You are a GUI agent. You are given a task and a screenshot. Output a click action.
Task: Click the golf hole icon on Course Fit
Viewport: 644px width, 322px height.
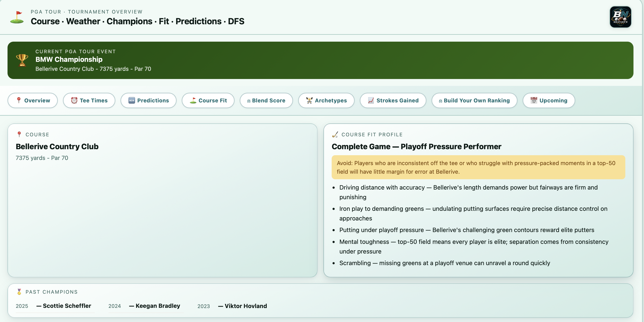pyautogui.click(x=193, y=100)
